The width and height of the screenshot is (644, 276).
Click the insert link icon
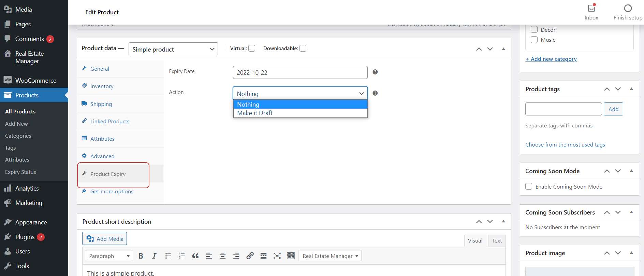(250, 256)
